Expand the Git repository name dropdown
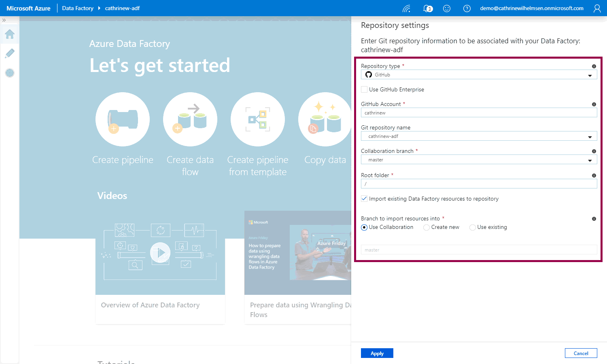 tap(479, 136)
